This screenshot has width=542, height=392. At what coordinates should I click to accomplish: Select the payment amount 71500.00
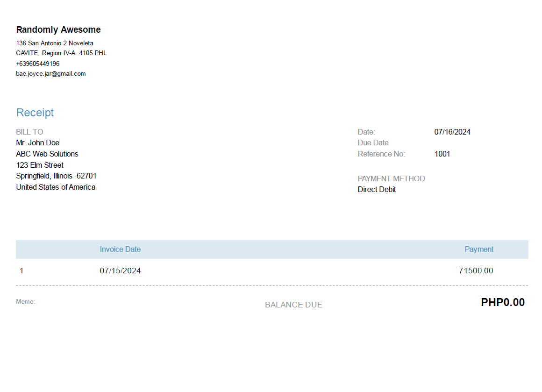tap(476, 271)
